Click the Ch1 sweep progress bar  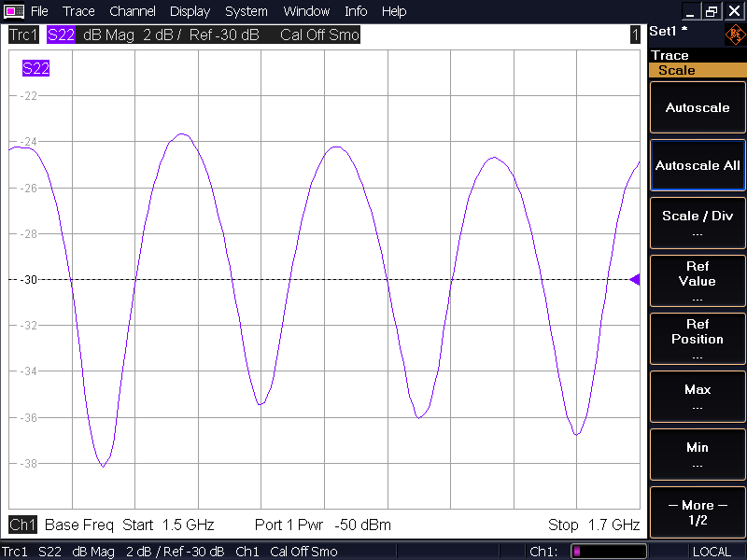pos(609,552)
